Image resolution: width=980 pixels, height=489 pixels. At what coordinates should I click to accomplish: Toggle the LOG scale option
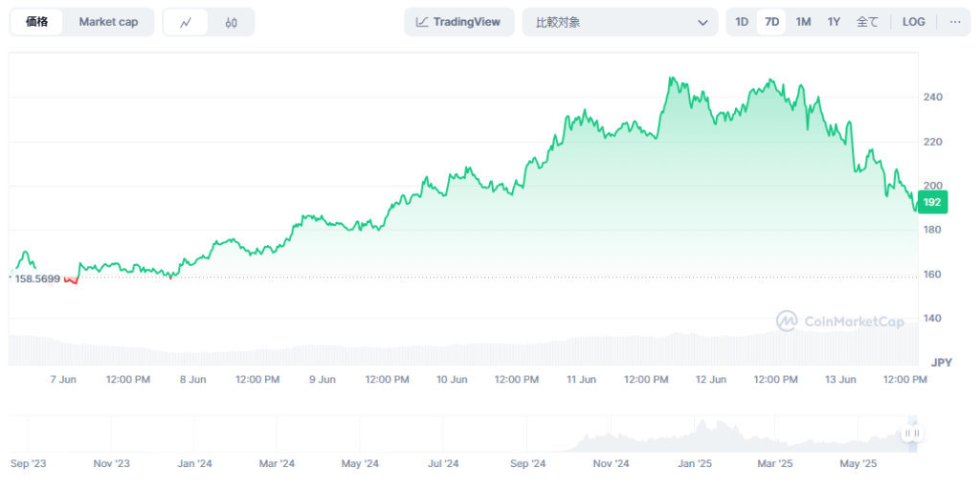click(x=914, y=22)
